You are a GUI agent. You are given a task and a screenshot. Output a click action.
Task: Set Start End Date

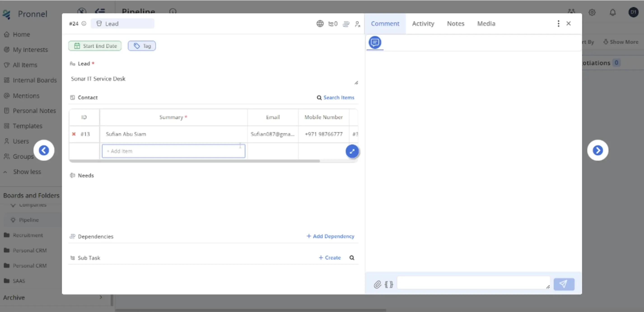[x=95, y=46]
